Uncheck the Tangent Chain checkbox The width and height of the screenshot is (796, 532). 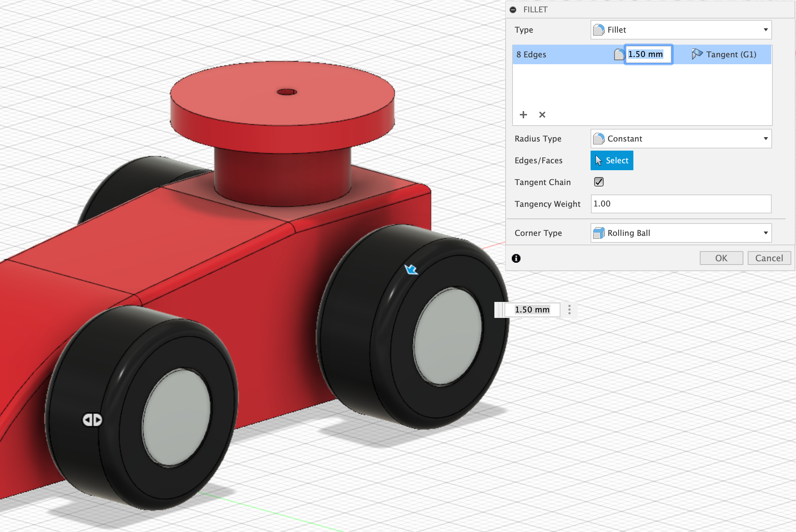click(x=599, y=182)
